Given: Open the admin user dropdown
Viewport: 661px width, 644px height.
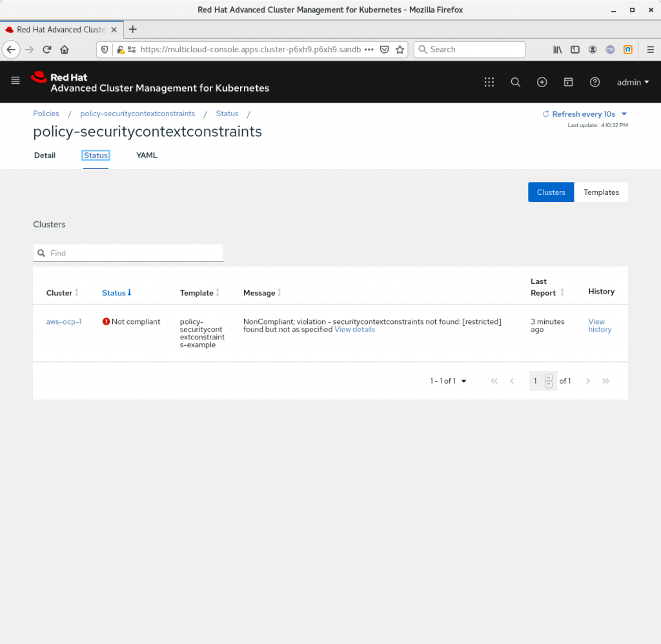Looking at the screenshot, I should coord(633,83).
